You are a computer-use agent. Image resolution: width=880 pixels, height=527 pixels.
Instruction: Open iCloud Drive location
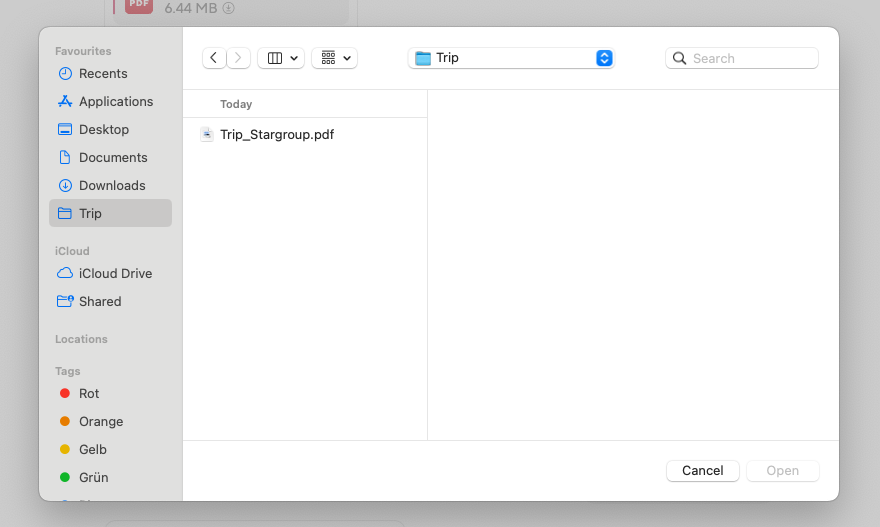point(115,273)
